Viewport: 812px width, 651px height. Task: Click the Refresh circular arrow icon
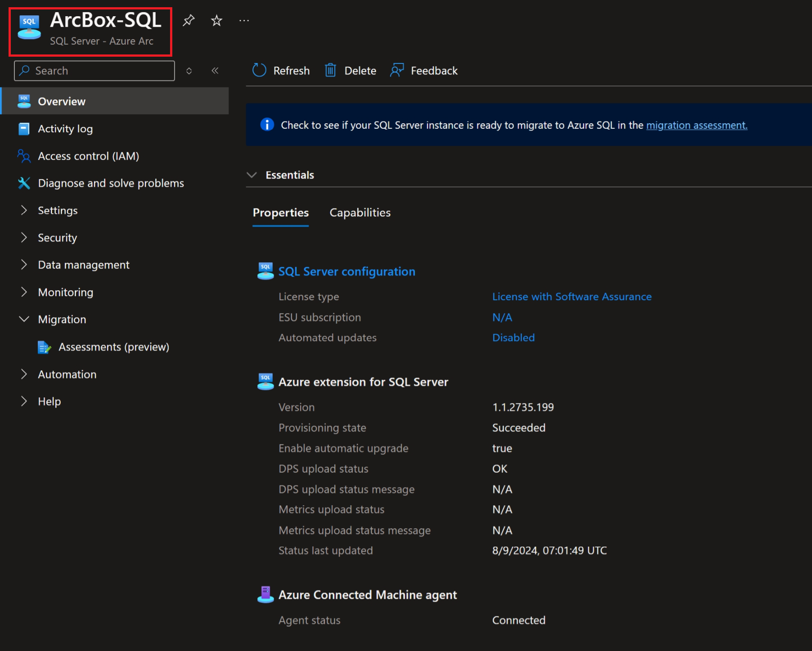[260, 70]
